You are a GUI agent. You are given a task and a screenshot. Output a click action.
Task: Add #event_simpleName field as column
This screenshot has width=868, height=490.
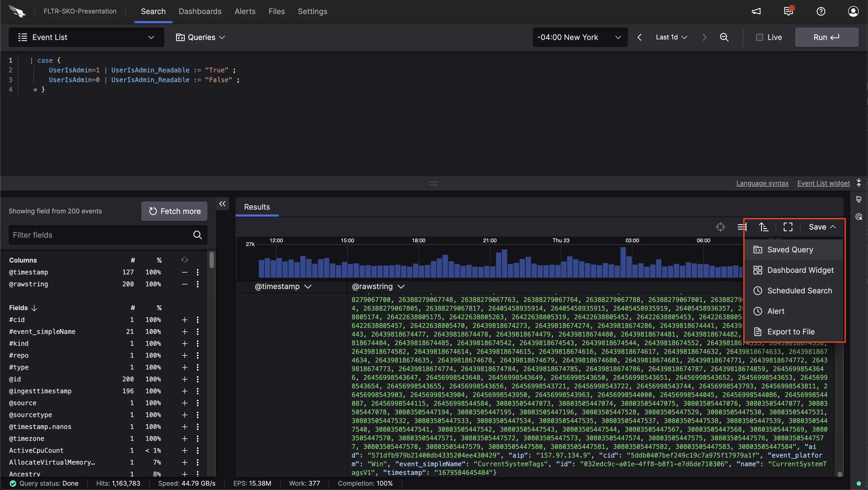coord(185,332)
